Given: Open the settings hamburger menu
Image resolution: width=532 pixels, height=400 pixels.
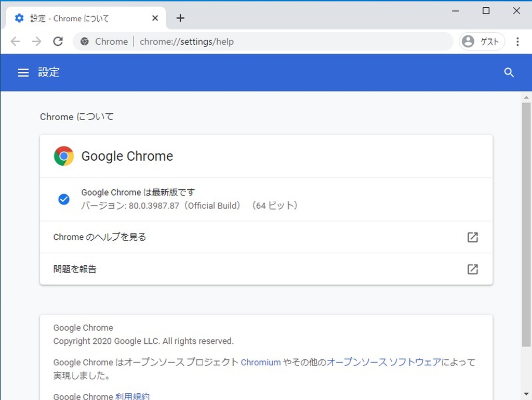Looking at the screenshot, I should click(23, 72).
